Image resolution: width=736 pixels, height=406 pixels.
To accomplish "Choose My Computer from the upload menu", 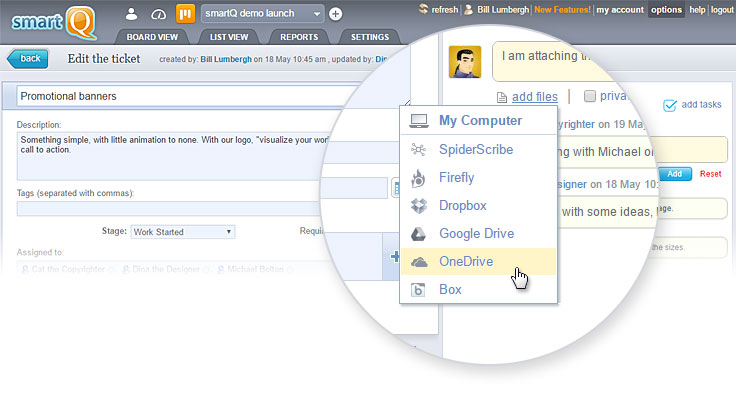I will pos(479,121).
